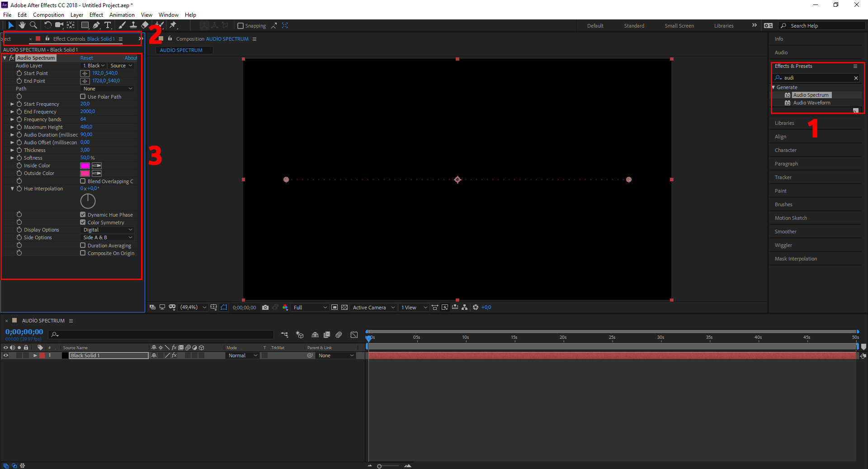Screen dimensions: 868x469
Task: Open the Wiggler panel
Action: (x=783, y=245)
